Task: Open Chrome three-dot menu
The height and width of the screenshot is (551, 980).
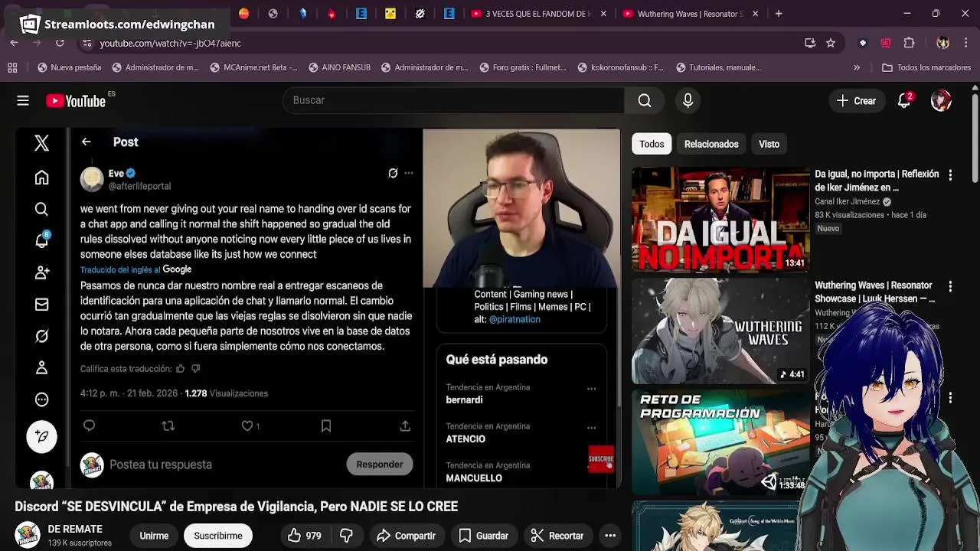Action: pyautogui.click(x=965, y=43)
